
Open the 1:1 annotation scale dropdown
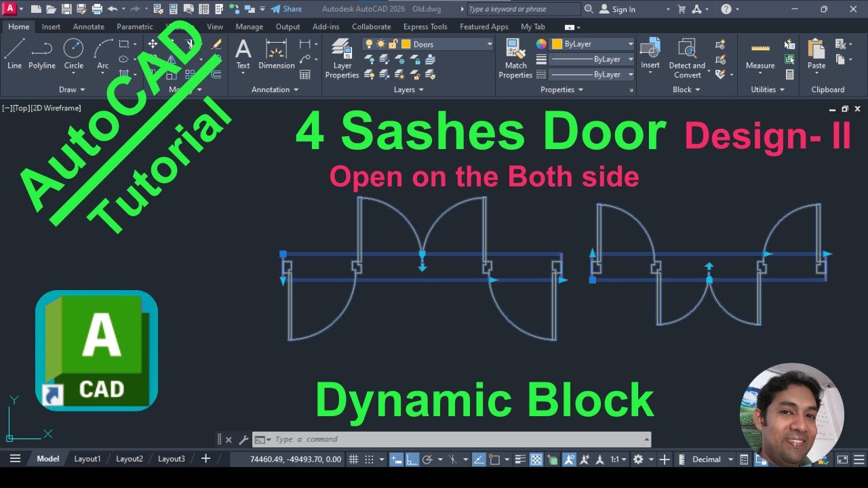(x=618, y=459)
